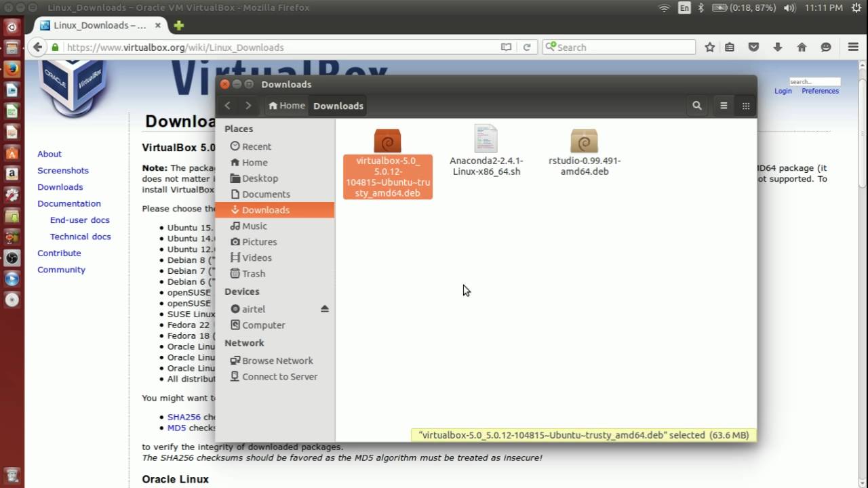The height and width of the screenshot is (488, 868).
Task: Open Computer under Devices
Action: pyautogui.click(x=275, y=325)
